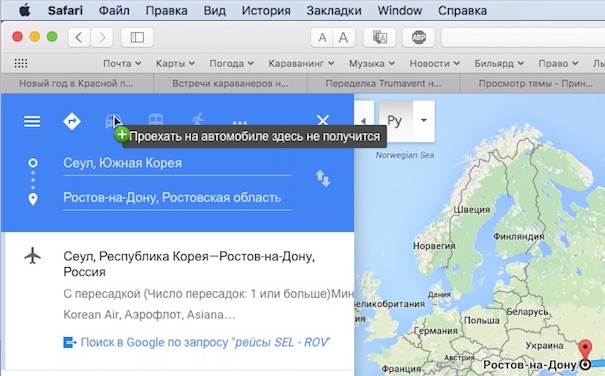Increase text size with large A
The image size is (605, 376).
pyautogui.click(x=344, y=37)
